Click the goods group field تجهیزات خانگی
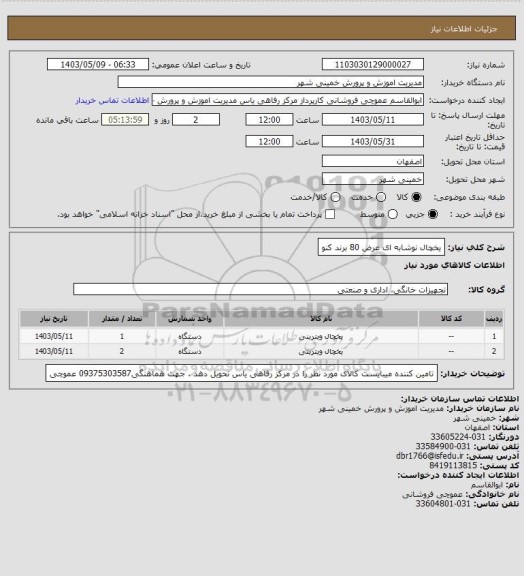 coord(260,289)
